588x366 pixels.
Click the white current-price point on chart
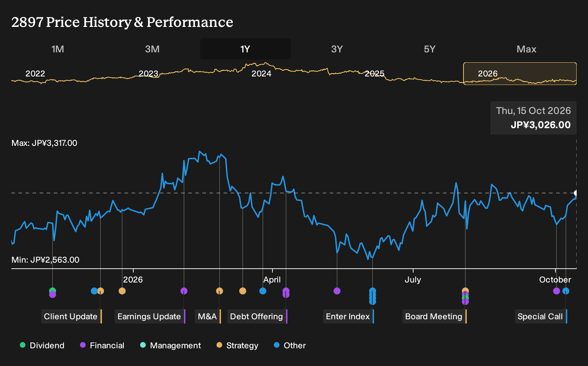tap(576, 193)
